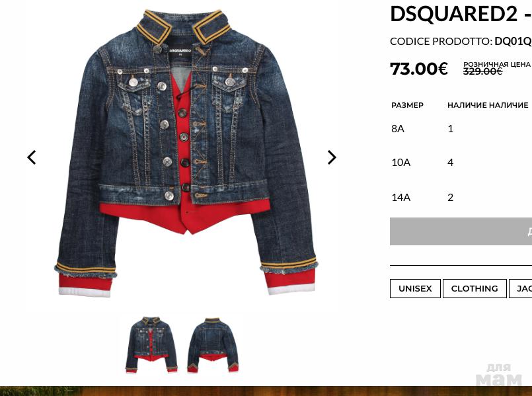Click the crossed-out 329.00€ retail price
Image resolution: width=532 pixels, height=396 pixels.
(483, 71)
